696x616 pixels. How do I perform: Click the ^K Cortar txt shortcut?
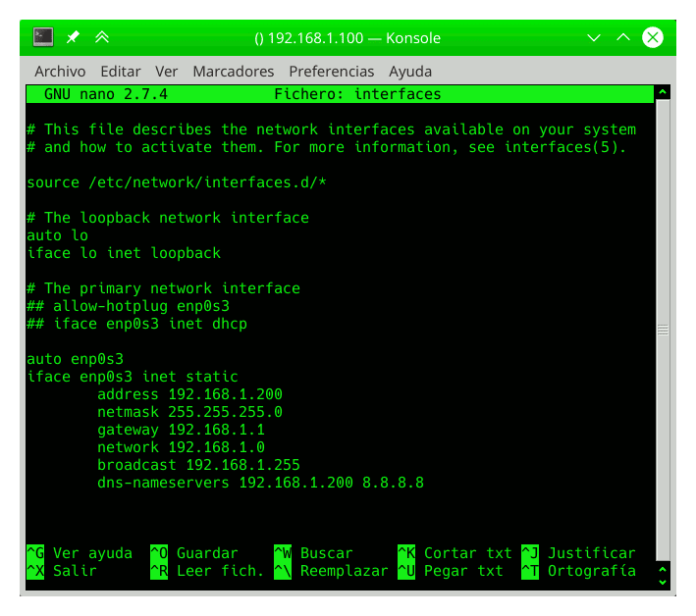(455, 553)
